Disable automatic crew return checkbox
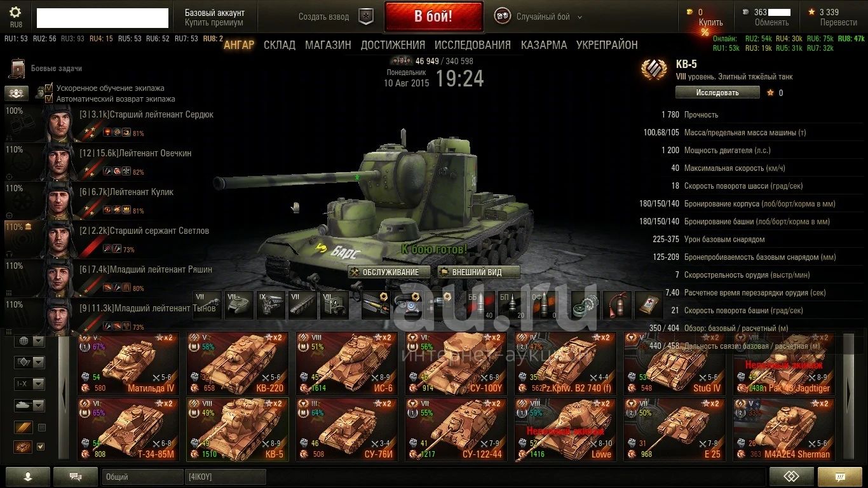Viewport: 868px width, 488px height. tap(49, 98)
